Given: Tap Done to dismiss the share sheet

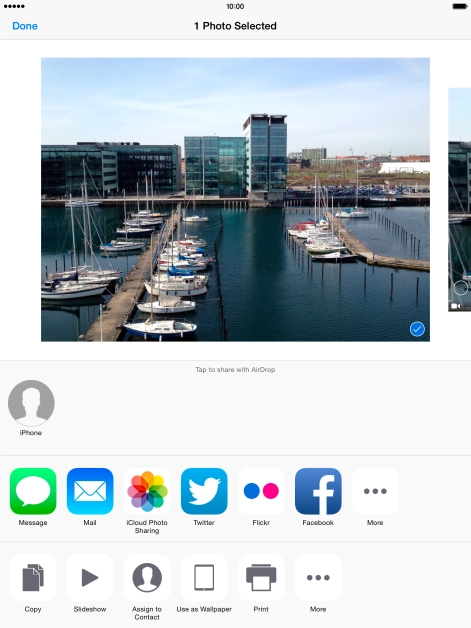Looking at the screenshot, I should coord(25,26).
